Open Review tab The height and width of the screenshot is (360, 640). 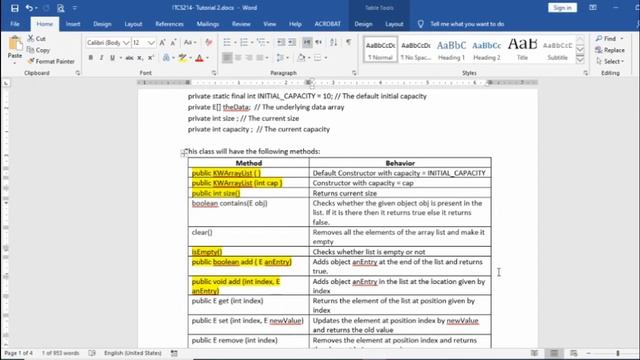point(241,24)
